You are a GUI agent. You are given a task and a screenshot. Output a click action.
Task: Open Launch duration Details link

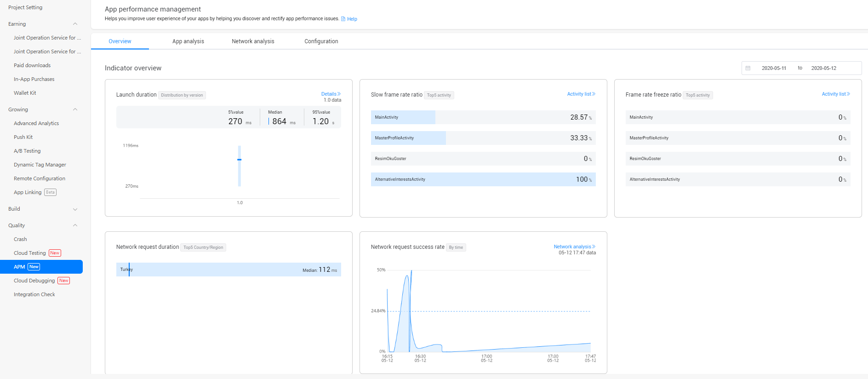point(331,94)
